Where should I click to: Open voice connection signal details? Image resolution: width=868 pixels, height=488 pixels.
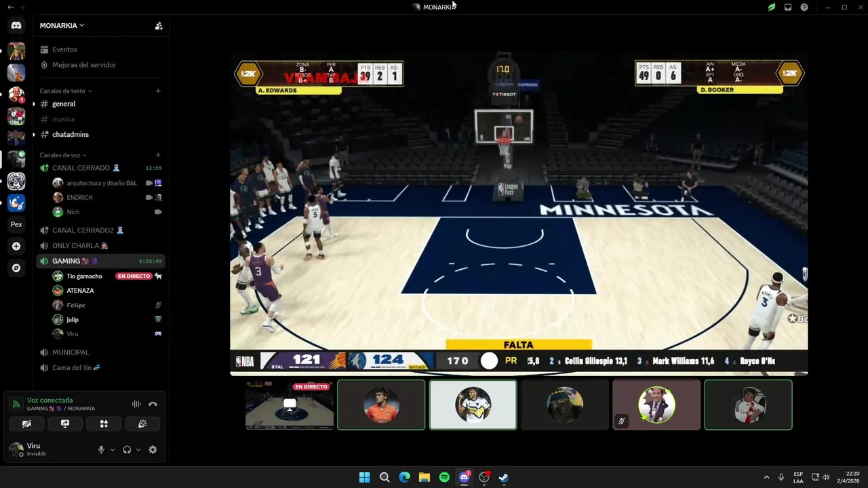(16, 404)
